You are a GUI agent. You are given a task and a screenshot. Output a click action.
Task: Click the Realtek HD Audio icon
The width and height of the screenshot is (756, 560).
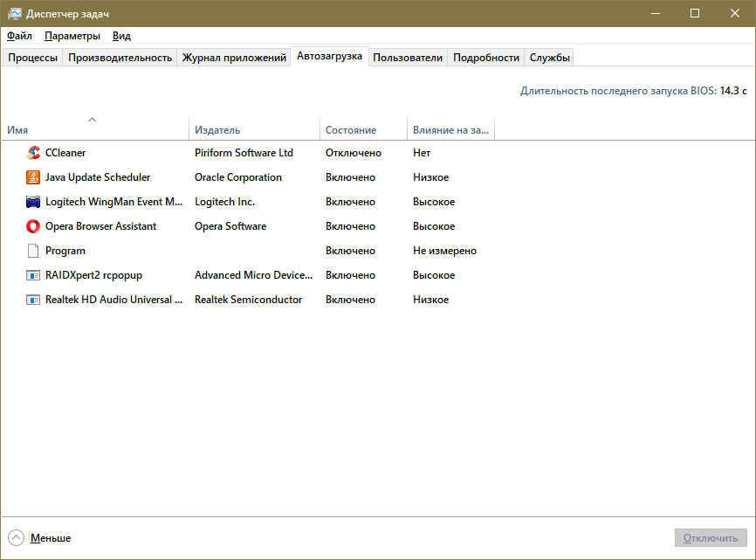pos(33,300)
